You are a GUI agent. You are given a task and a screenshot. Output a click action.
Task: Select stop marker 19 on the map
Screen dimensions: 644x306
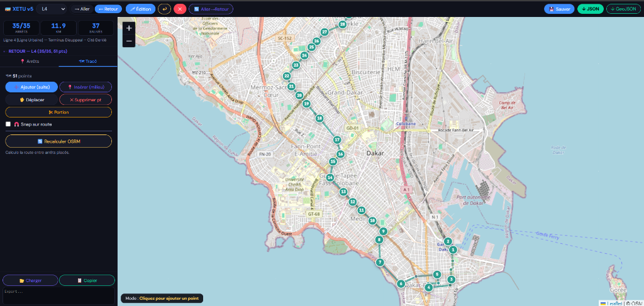point(306,104)
